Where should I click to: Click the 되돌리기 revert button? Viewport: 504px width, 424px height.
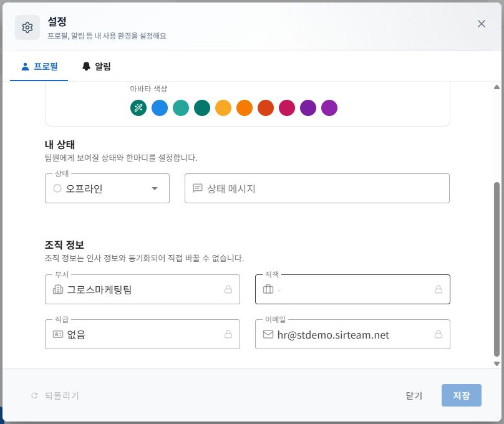click(x=55, y=395)
